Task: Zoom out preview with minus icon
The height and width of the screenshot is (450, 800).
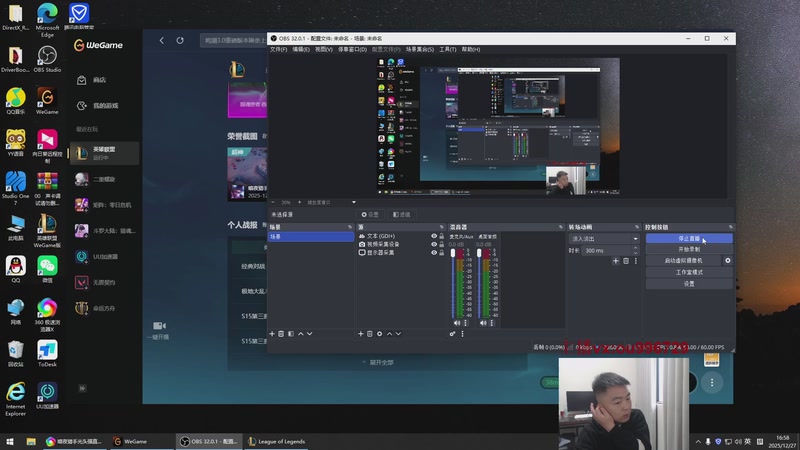Action: 273,203
